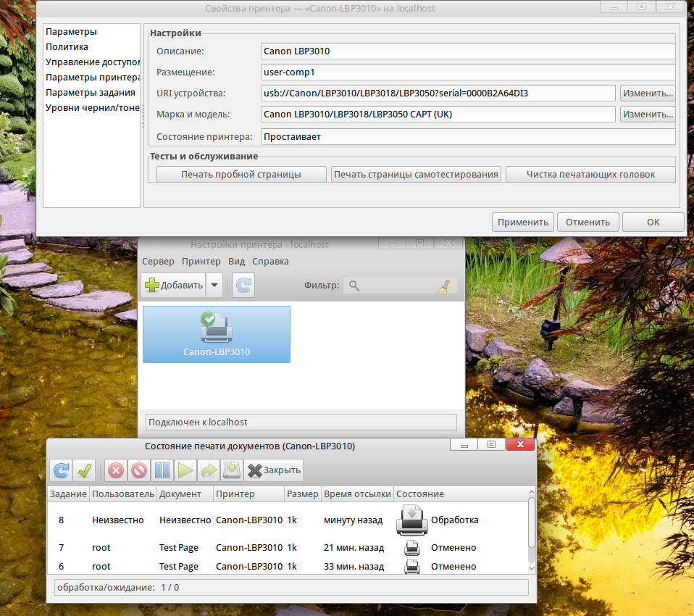Viewport: 694px width, 616px height.
Task: Expand dropdown arrow next to Добавить
Action: pyautogui.click(x=214, y=286)
